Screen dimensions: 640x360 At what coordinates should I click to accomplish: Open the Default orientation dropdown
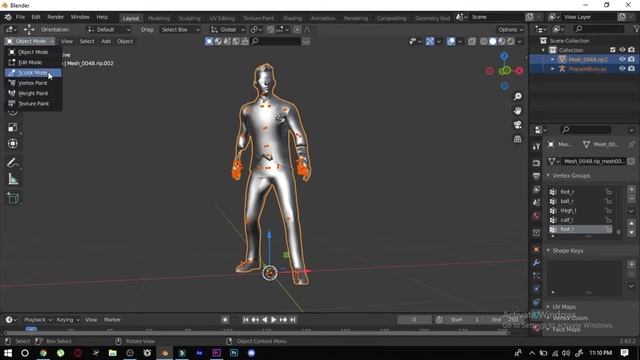(109, 29)
